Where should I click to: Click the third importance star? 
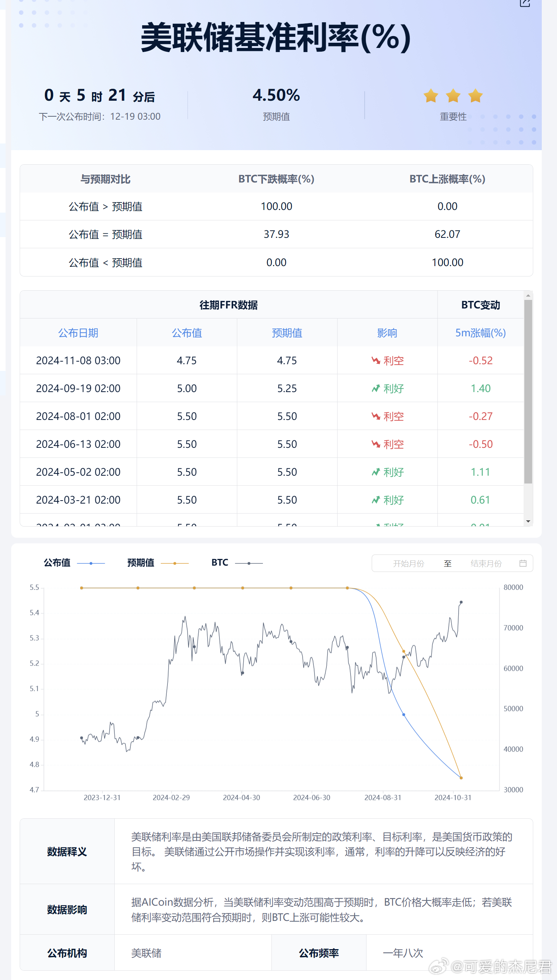tap(476, 96)
